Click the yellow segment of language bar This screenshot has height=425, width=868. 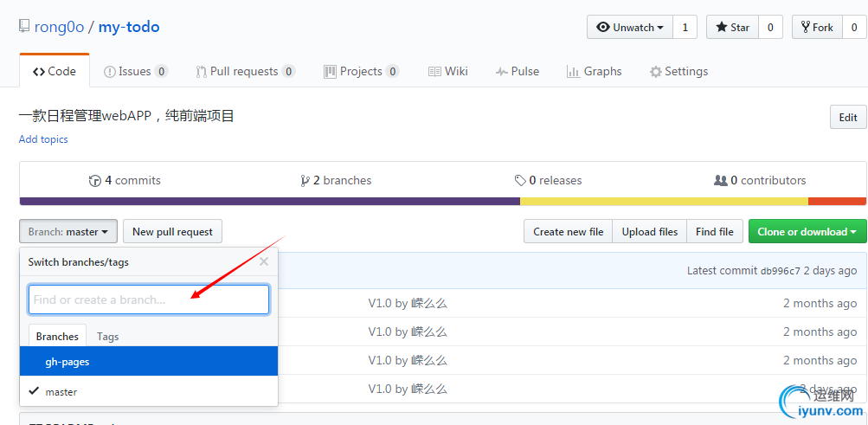[665, 201]
